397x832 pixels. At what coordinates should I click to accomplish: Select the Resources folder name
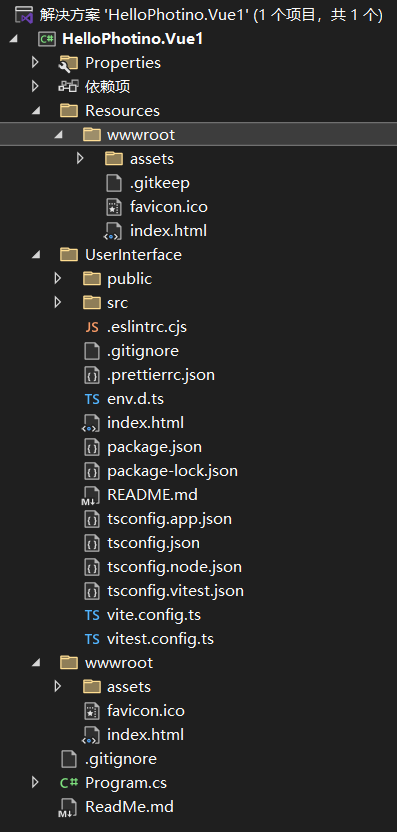(122, 110)
